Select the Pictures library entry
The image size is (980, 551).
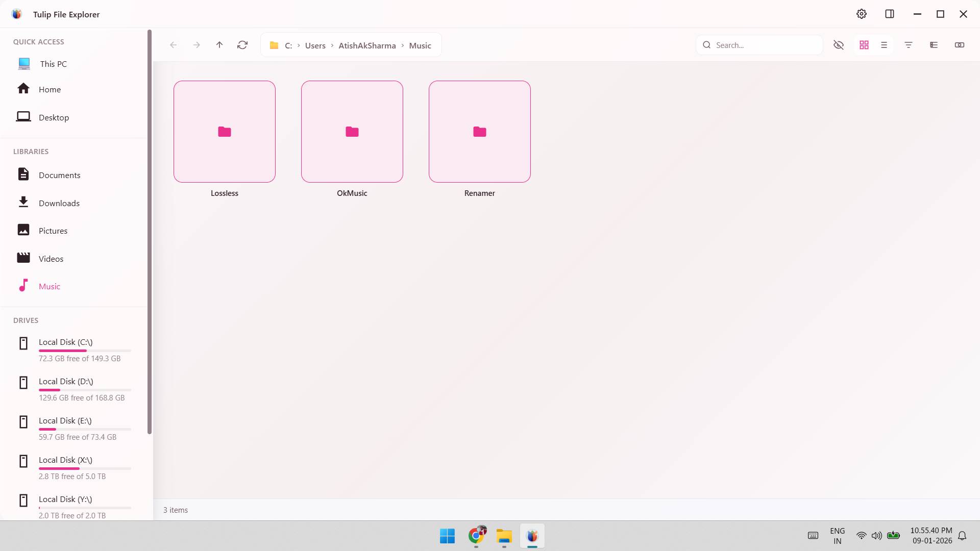point(53,231)
